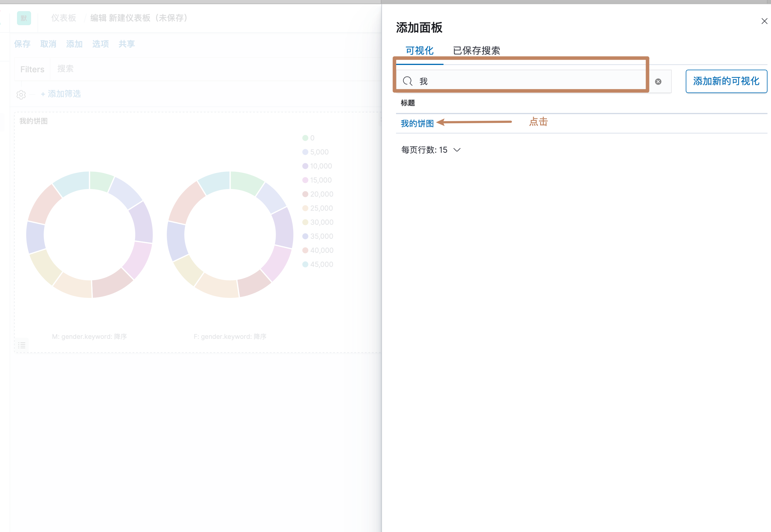Click the magnifier search icon
The image size is (771, 532).
click(407, 81)
